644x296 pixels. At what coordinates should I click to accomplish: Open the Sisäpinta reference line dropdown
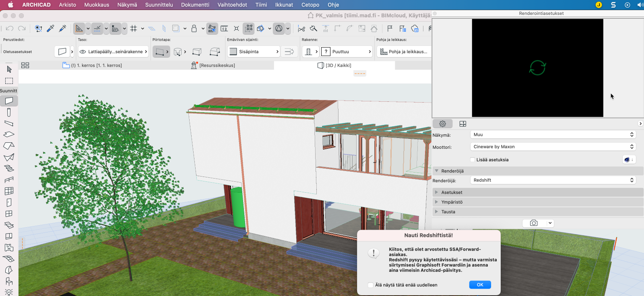[254, 51]
